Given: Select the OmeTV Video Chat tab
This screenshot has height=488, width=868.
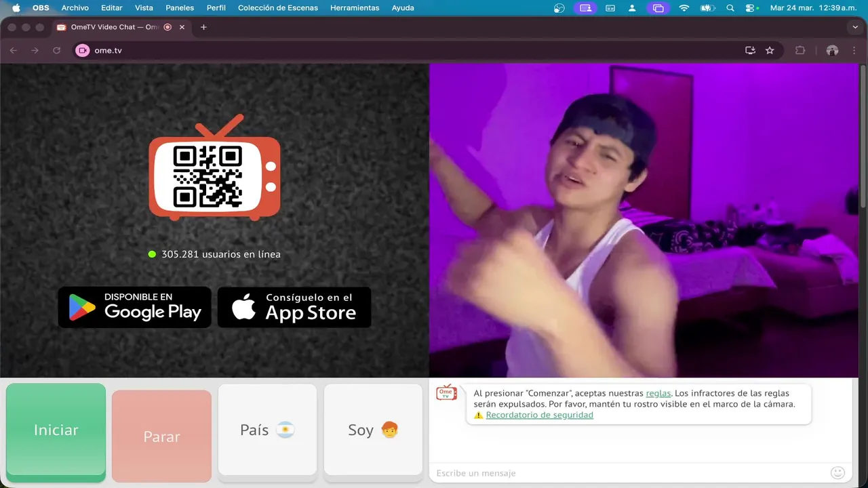Looking at the screenshot, I should tap(122, 27).
